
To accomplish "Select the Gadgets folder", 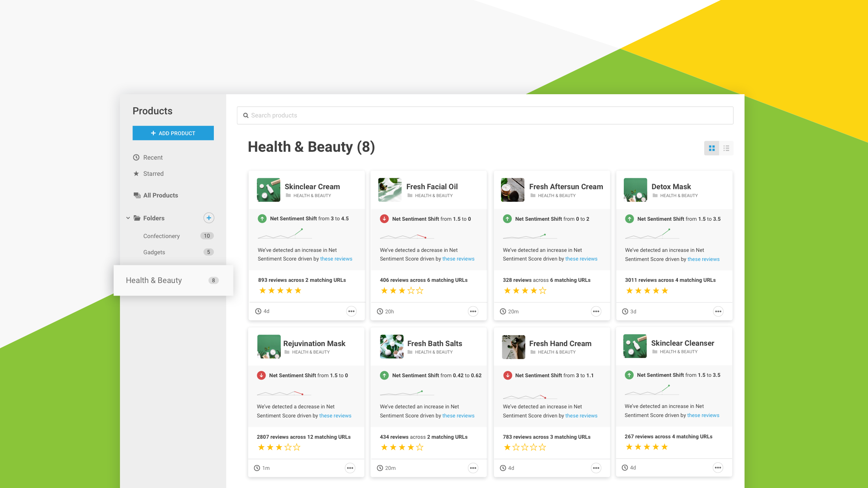I will pos(154,252).
